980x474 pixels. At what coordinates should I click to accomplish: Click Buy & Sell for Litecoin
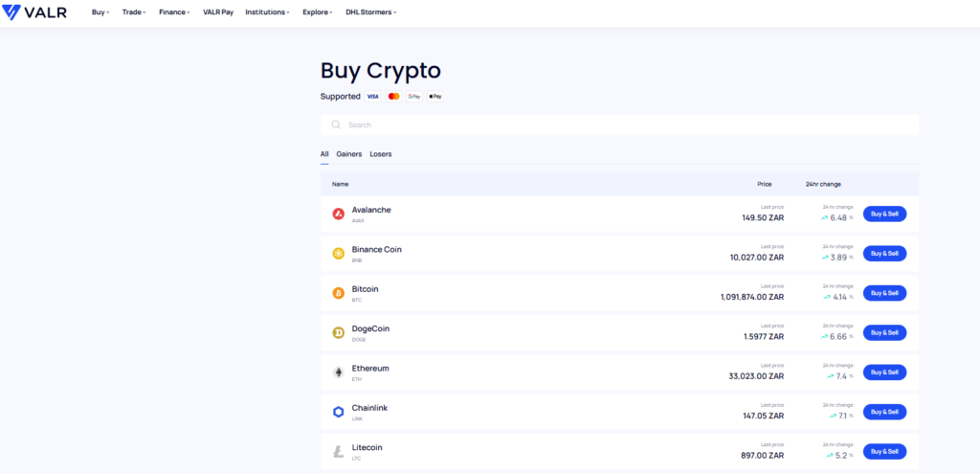(884, 451)
